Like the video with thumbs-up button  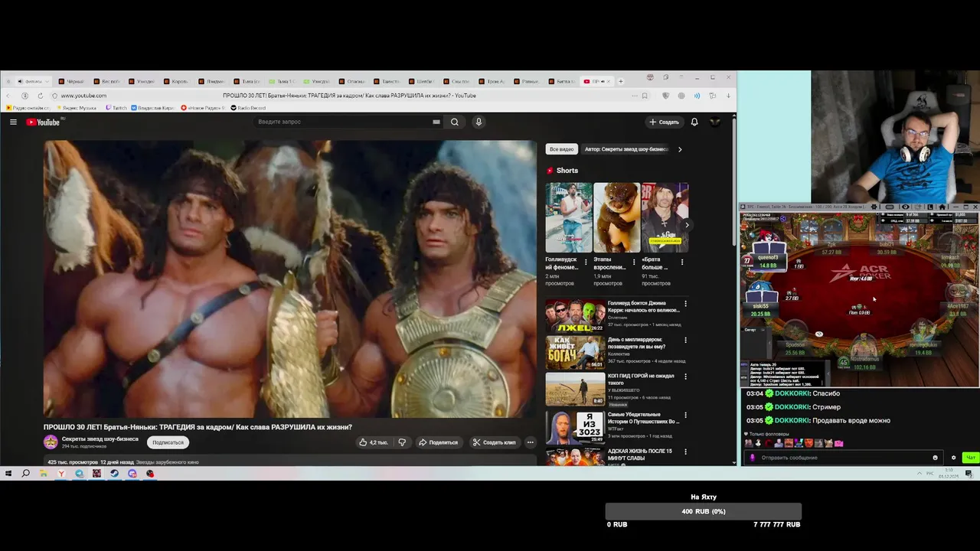pyautogui.click(x=373, y=442)
